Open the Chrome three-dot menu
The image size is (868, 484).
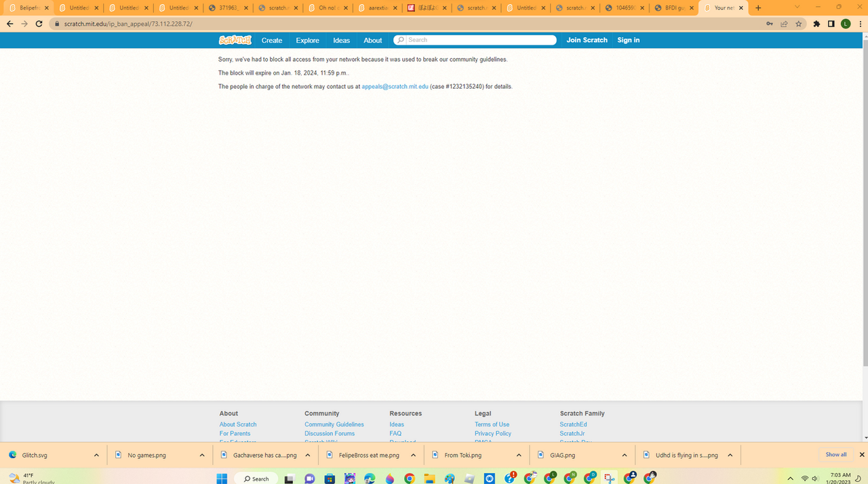(859, 24)
